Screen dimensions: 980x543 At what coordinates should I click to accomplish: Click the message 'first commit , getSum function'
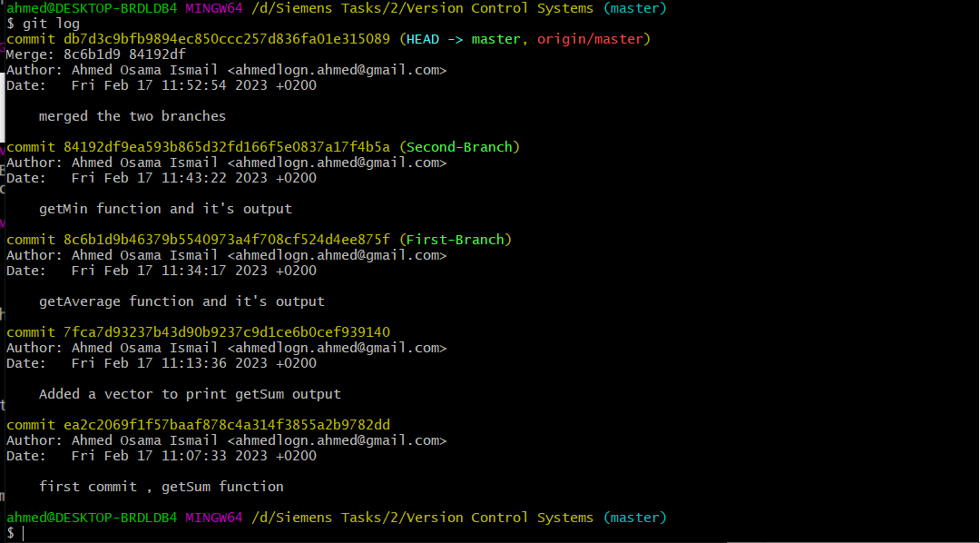(x=162, y=487)
